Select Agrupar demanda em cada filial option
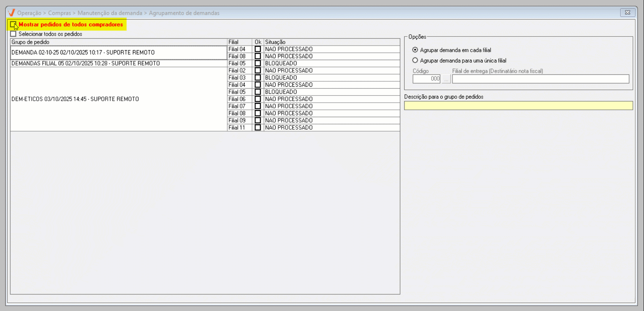 [x=415, y=50]
